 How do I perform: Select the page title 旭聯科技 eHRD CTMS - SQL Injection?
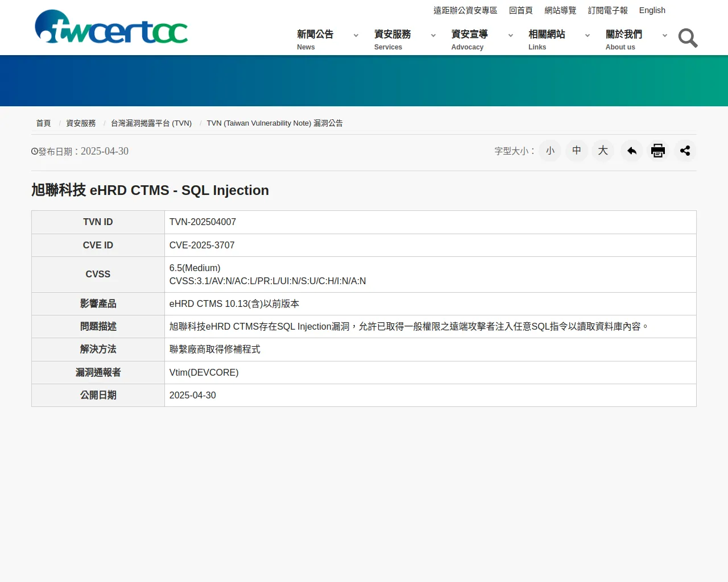click(x=150, y=190)
